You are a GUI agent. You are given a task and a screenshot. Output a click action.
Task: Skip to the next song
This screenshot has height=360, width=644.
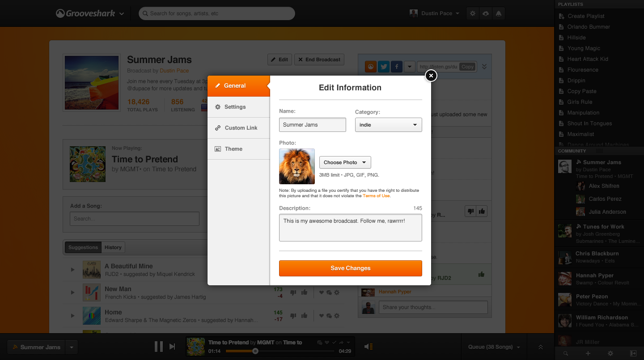172,347
